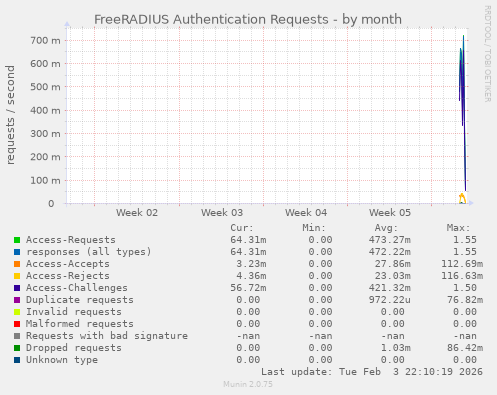The width and height of the screenshot is (497, 395).
Task: Click Access-Challenges max value 1.50
Action: click(465, 288)
